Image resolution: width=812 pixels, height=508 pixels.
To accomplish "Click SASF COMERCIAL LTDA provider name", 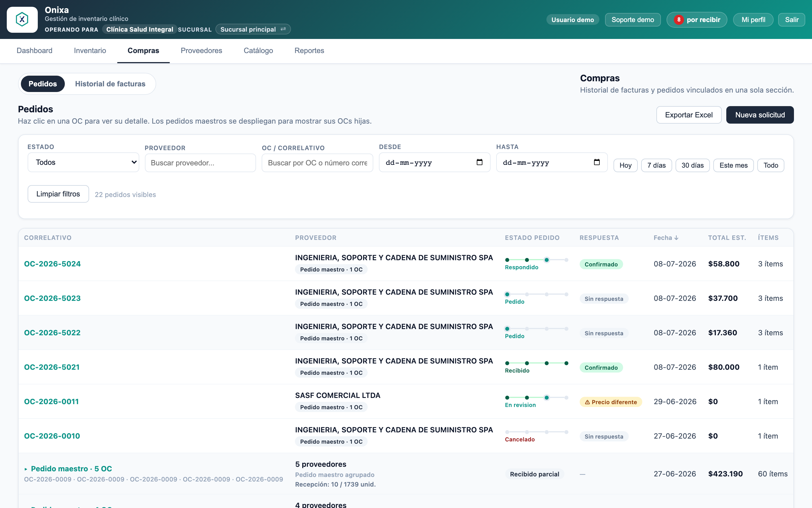I will click(337, 395).
